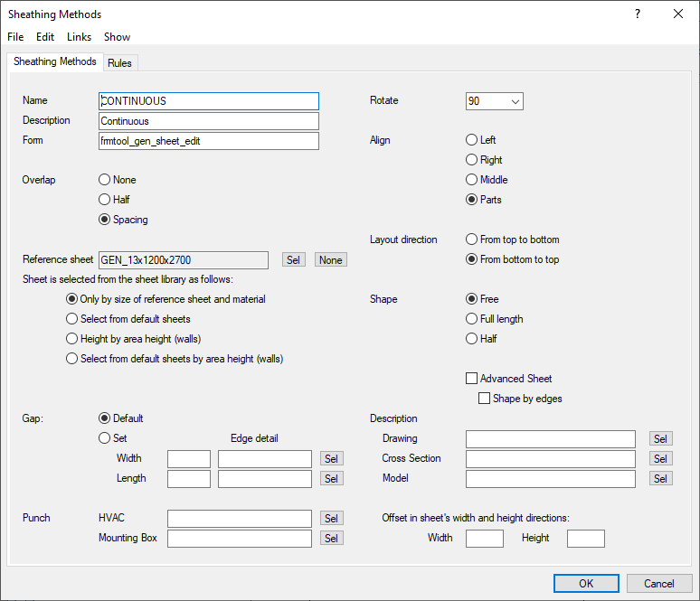Viewport: 700px width, 601px height.
Task: Open the Show menu
Action: [117, 37]
